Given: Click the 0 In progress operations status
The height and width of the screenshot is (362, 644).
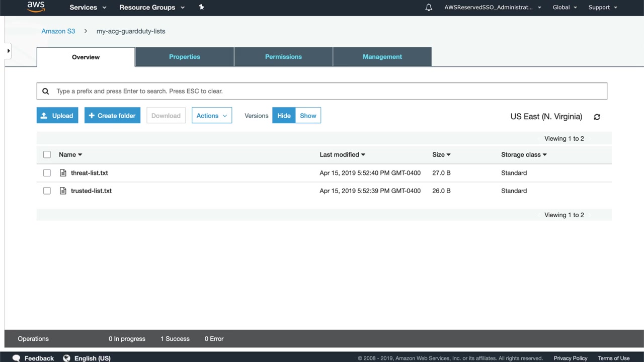Looking at the screenshot, I should [127, 339].
